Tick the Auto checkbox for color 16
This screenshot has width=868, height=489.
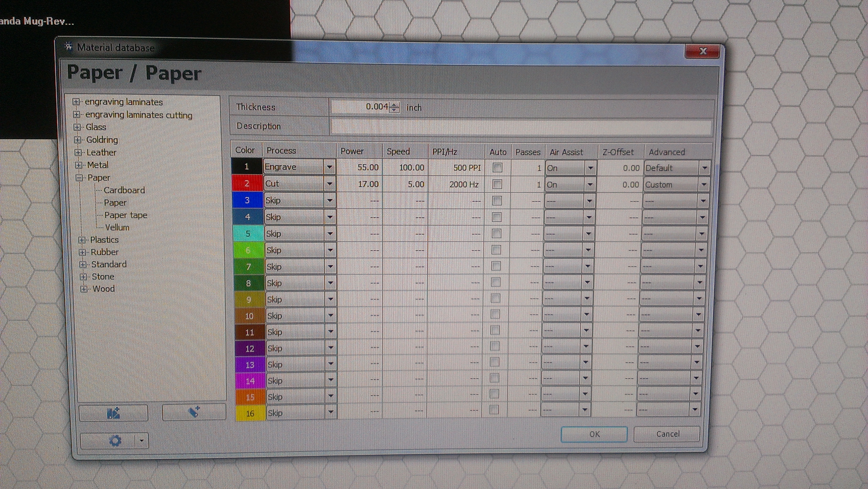(x=494, y=410)
